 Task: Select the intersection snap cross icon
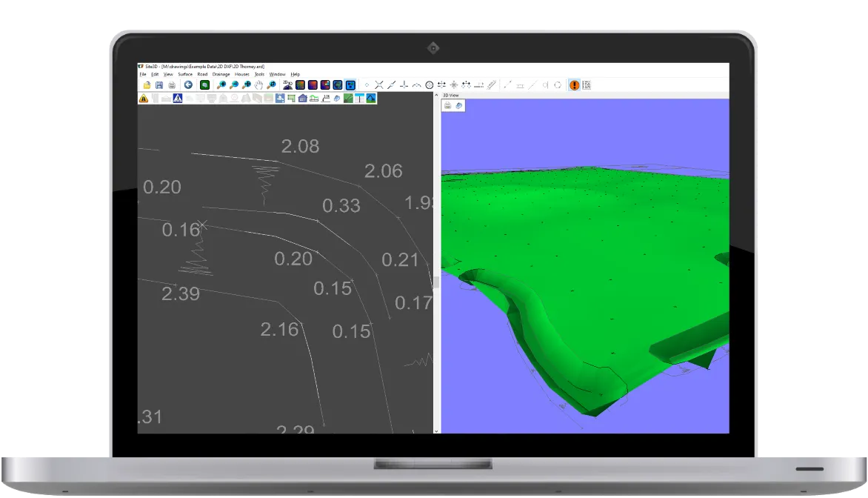pos(379,85)
